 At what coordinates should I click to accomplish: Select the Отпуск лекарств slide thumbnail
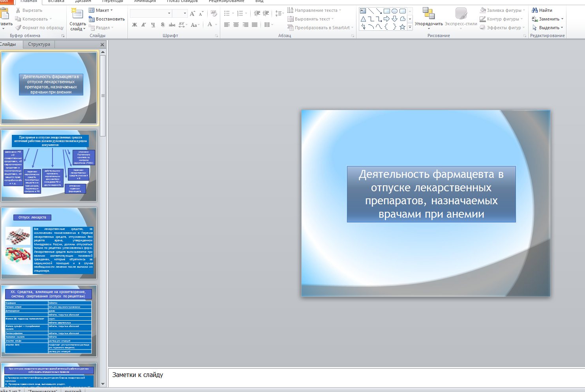point(49,243)
